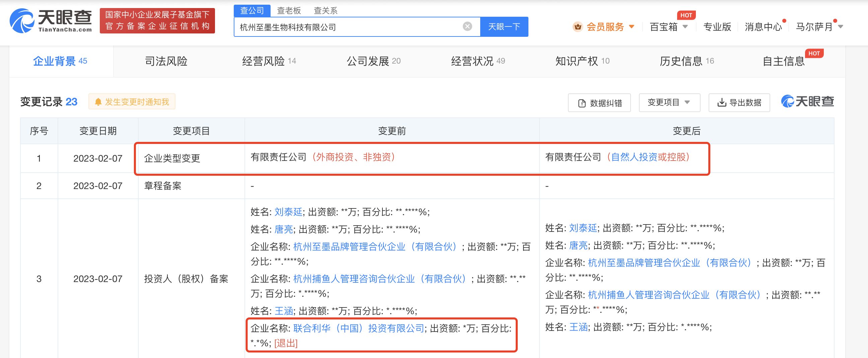868x358 pixels.
Task: Switch to the 查老板 search tab
Action: [289, 11]
